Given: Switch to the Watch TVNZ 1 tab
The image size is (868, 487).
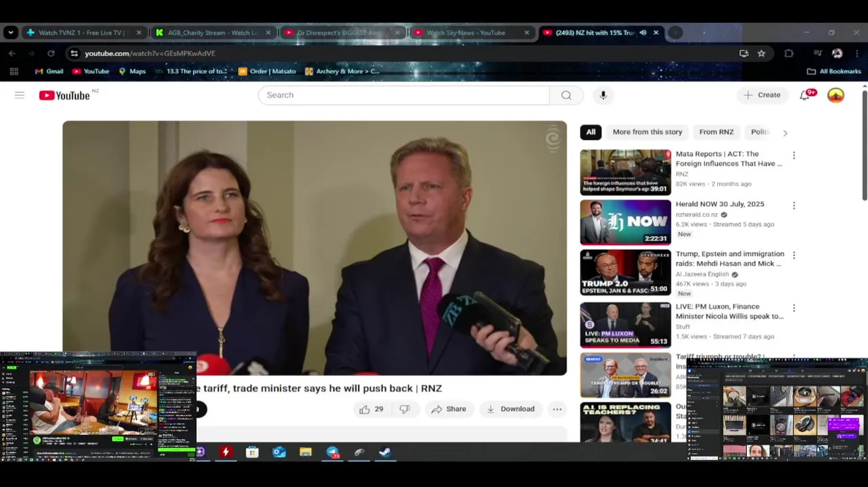Looking at the screenshot, I should pos(83,32).
